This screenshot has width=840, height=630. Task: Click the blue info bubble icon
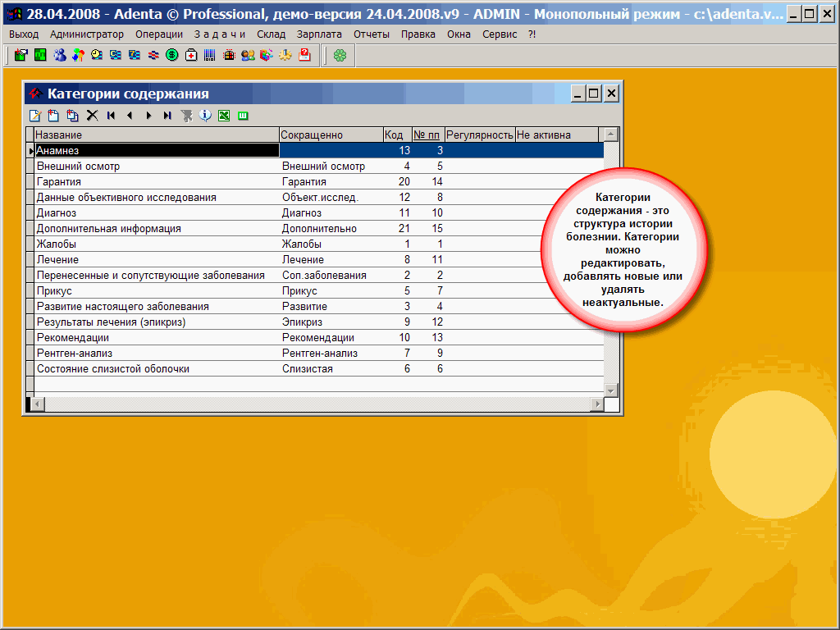click(x=205, y=116)
